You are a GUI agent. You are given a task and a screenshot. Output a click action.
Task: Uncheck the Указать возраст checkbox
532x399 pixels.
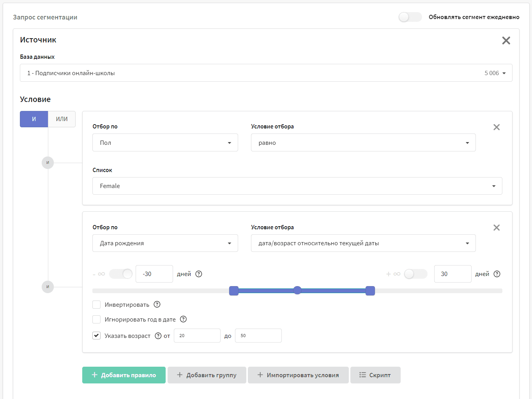97,336
